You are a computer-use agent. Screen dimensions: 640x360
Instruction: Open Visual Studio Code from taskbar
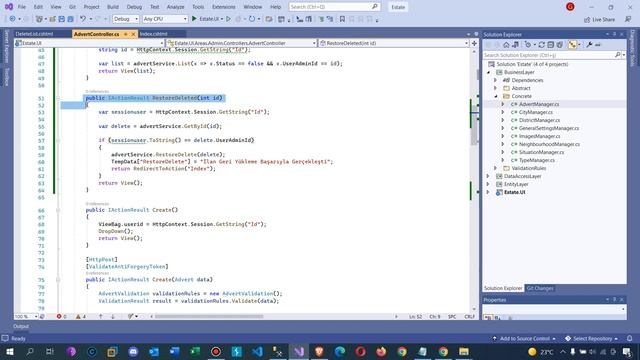point(257,351)
